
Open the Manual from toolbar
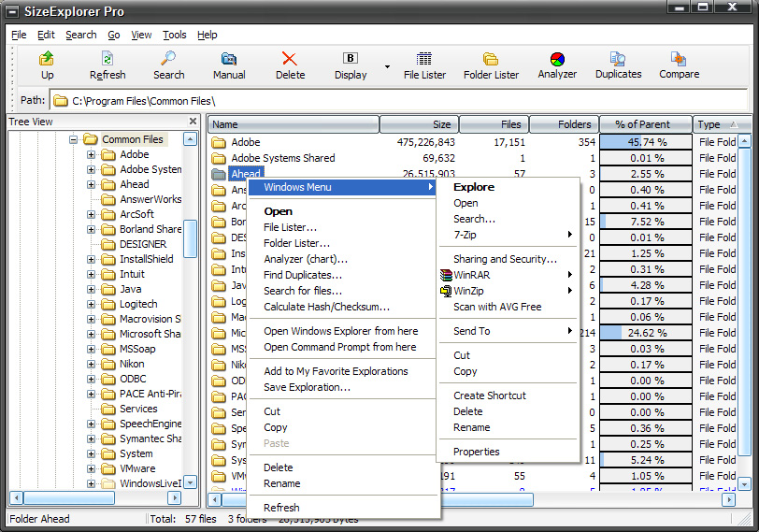pos(229,65)
